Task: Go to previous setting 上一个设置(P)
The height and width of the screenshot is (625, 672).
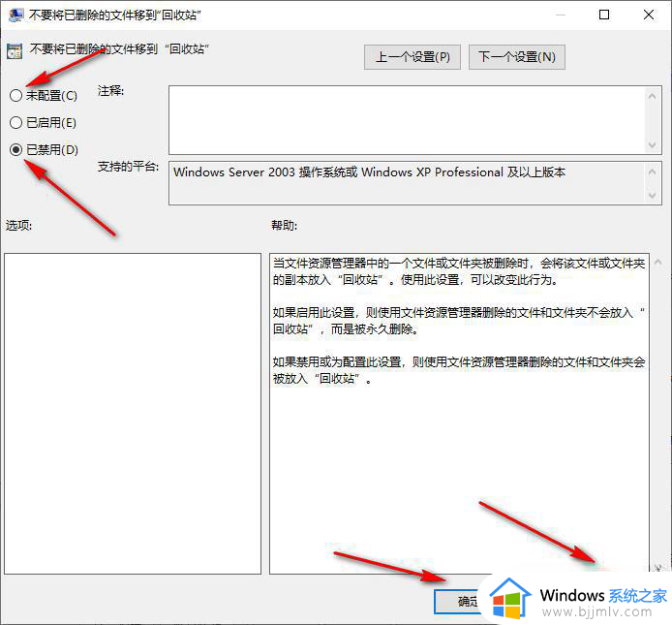Action: coord(412,56)
